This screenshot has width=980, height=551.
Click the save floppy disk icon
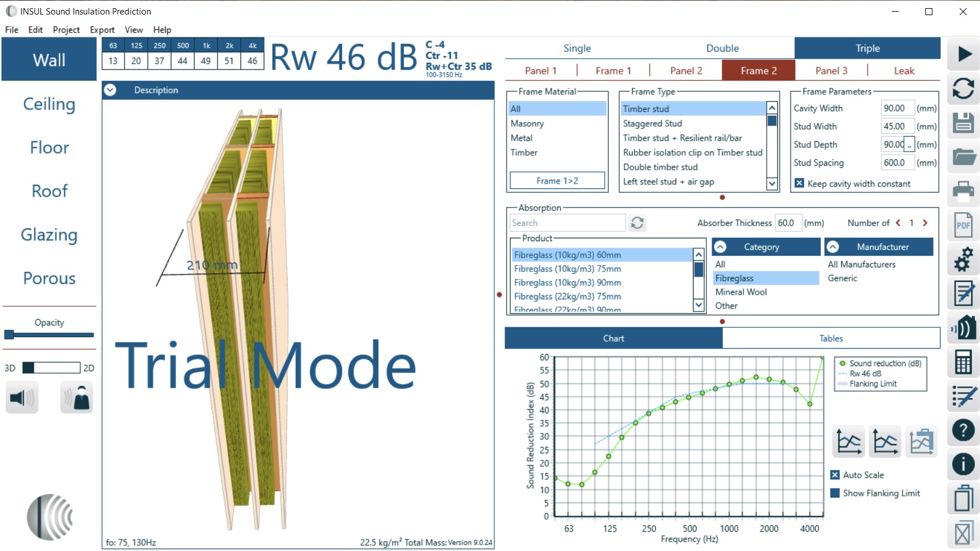click(963, 123)
